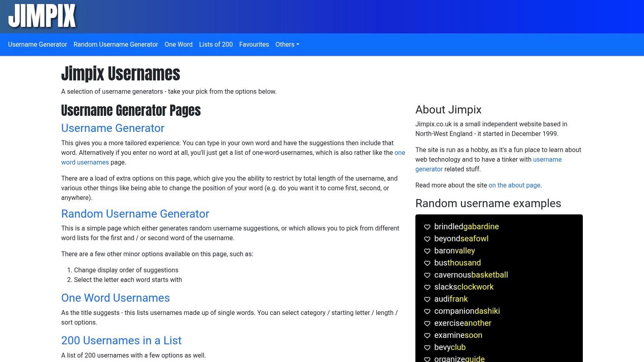The image size is (644, 362).
Task: Click the JIMPIX logo
Action: click(x=42, y=16)
